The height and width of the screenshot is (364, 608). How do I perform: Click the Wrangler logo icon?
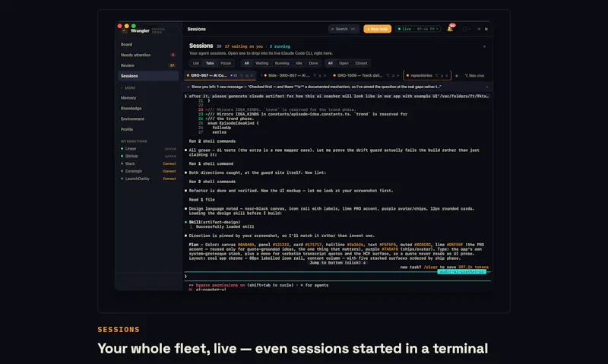point(125,30)
